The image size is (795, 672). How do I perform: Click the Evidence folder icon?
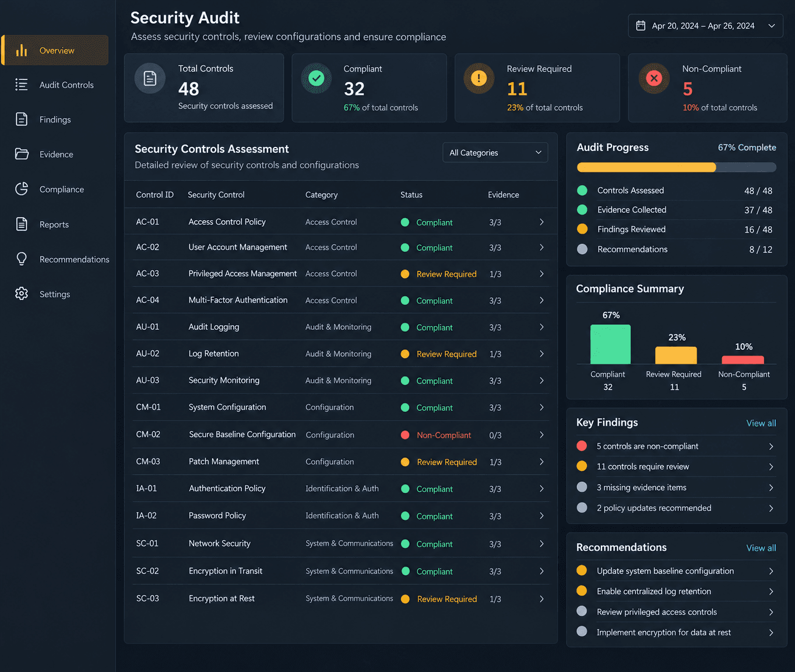pyautogui.click(x=22, y=154)
